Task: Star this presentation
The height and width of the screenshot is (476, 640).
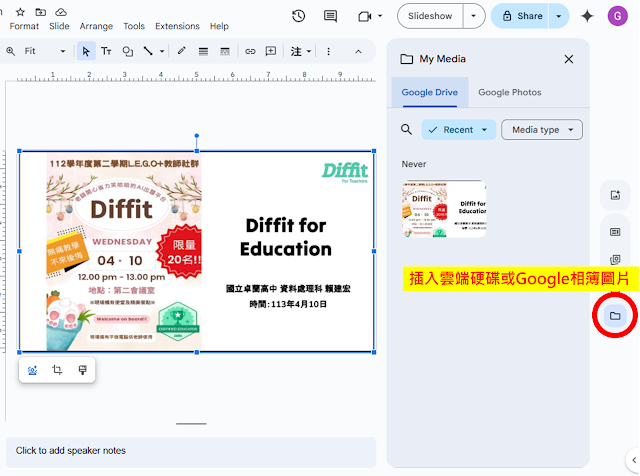Action: (20, 12)
